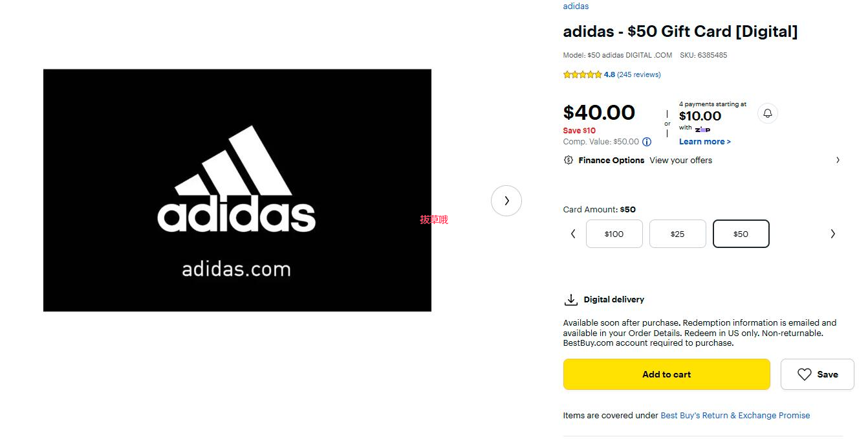Select the $50 card amount
Viewport: 868px width, 439px height.
741,234
